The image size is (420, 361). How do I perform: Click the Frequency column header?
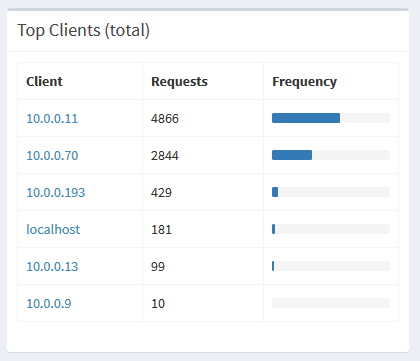tap(304, 82)
